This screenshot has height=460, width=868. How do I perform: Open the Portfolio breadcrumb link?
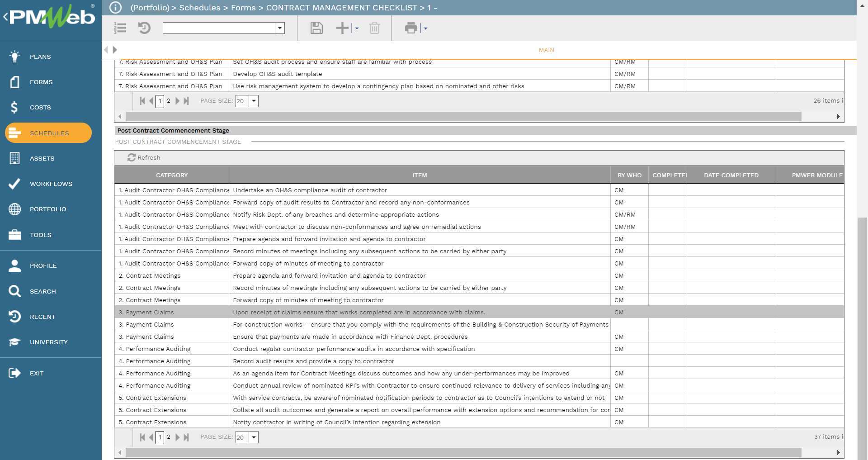click(150, 8)
